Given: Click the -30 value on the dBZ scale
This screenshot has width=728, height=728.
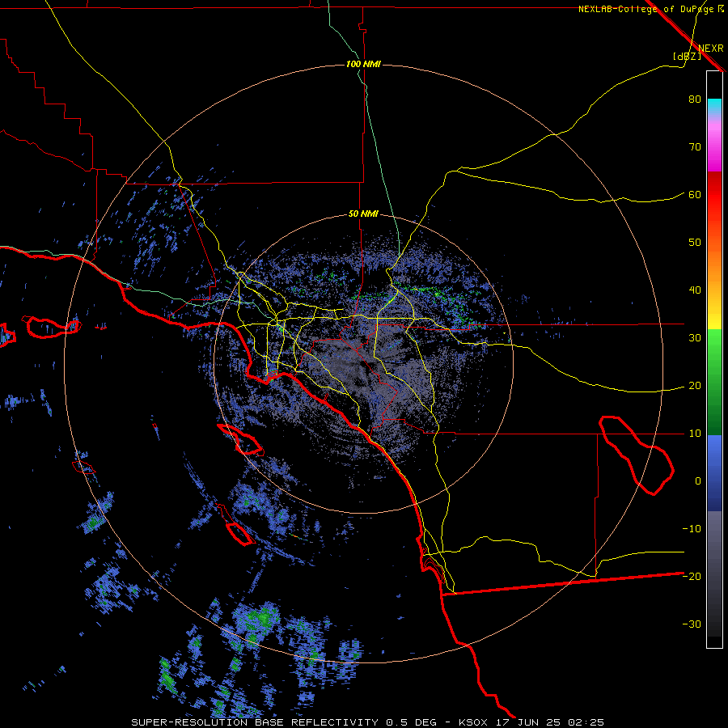Looking at the screenshot, I should [x=692, y=624].
